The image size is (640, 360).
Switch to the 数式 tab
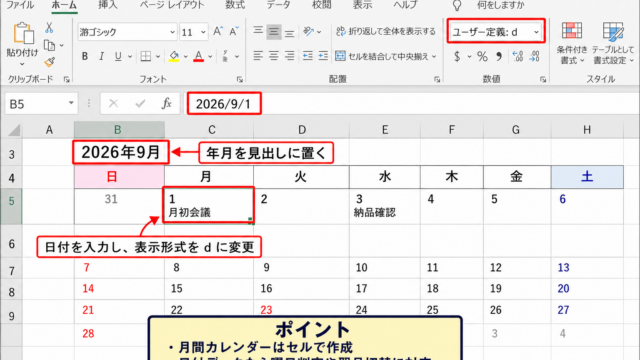click(x=235, y=5)
